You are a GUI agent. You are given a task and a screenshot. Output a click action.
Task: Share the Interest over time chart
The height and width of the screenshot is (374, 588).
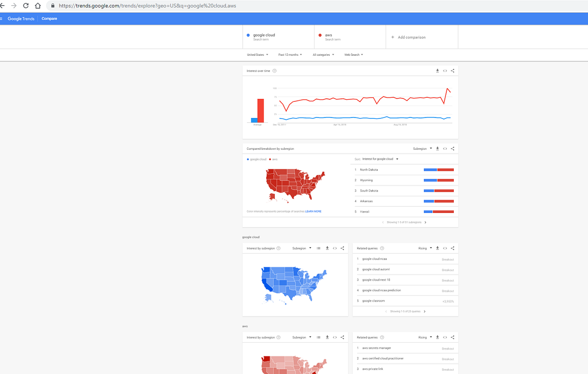pos(453,71)
